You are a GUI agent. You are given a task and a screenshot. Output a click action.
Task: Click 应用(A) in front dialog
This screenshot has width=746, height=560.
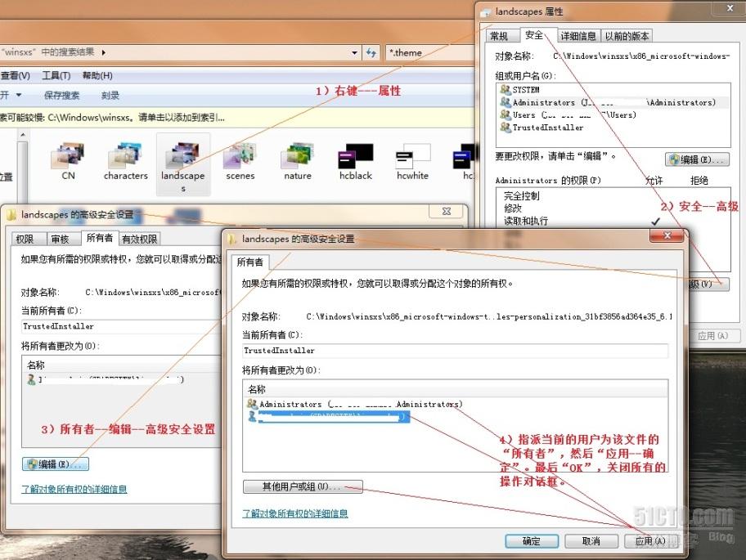click(650, 541)
